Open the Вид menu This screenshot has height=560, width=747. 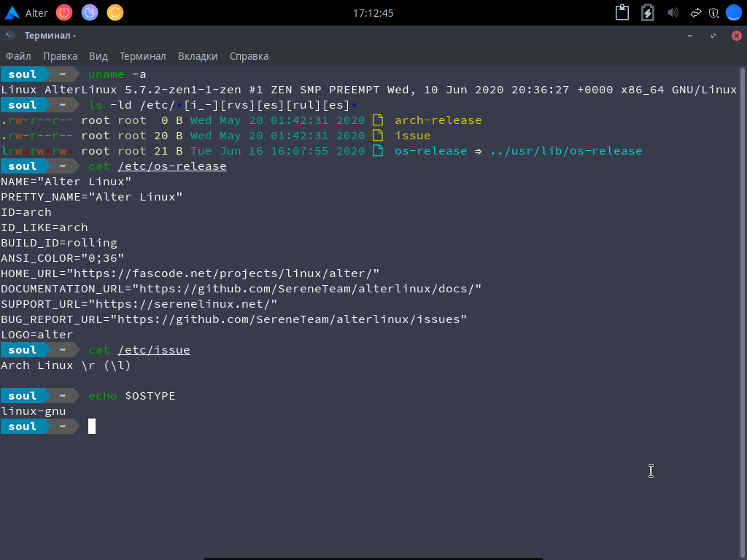coord(98,56)
